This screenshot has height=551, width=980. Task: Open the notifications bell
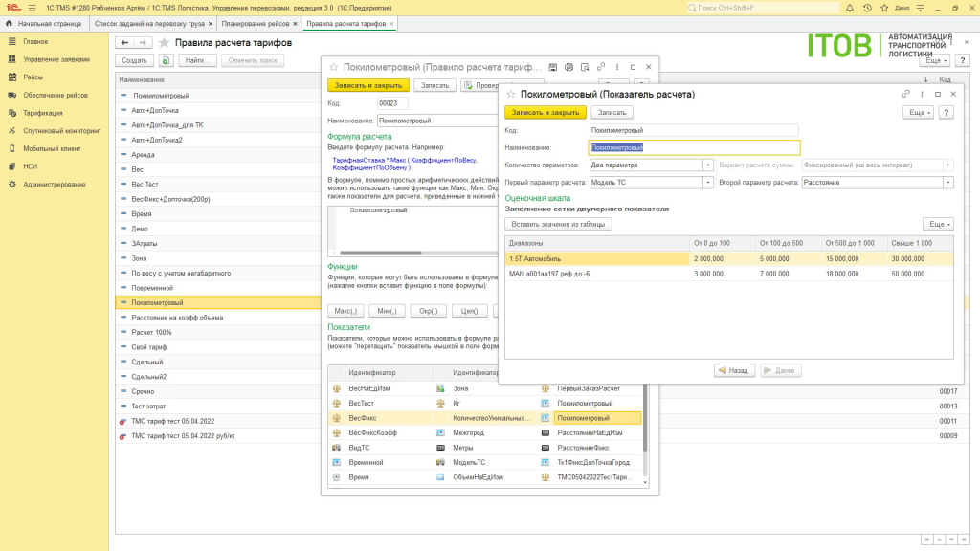pyautogui.click(x=850, y=8)
